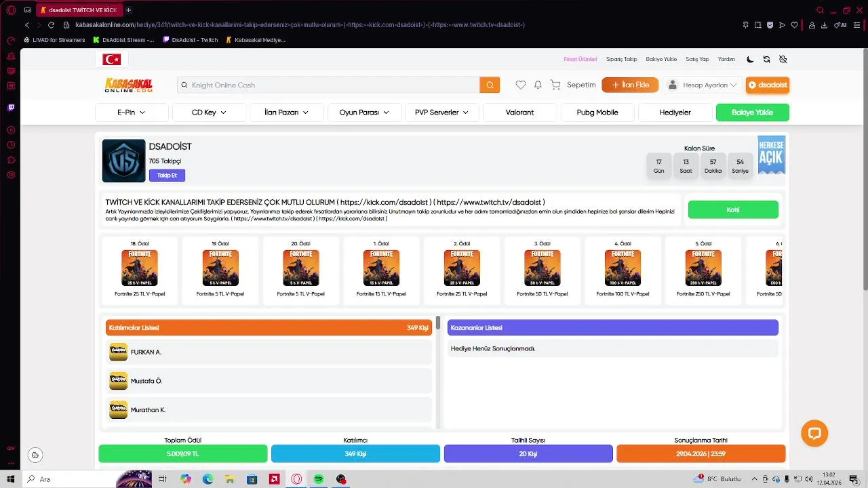Click the site refresh arrows icon
The height and width of the screenshot is (488, 868).
[x=766, y=59]
